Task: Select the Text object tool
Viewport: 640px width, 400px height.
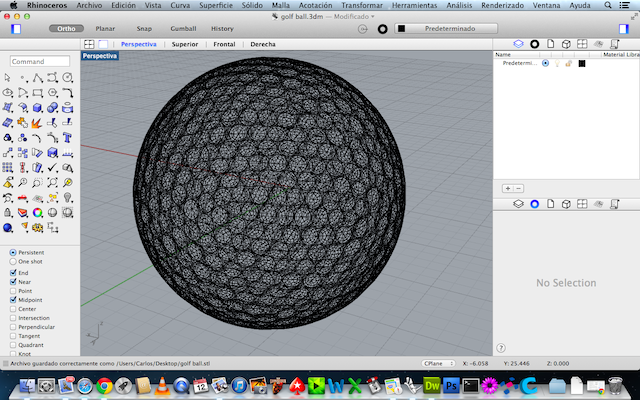Action: click(x=68, y=138)
